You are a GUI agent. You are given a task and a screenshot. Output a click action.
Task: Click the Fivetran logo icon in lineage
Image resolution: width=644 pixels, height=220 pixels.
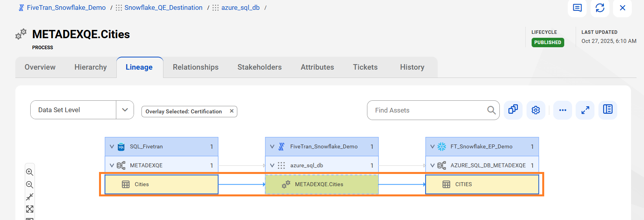point(281,147)
